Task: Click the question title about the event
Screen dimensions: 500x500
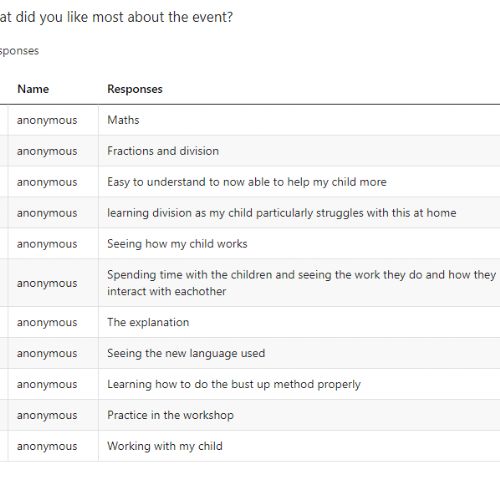Action: [x=116, y=17]
